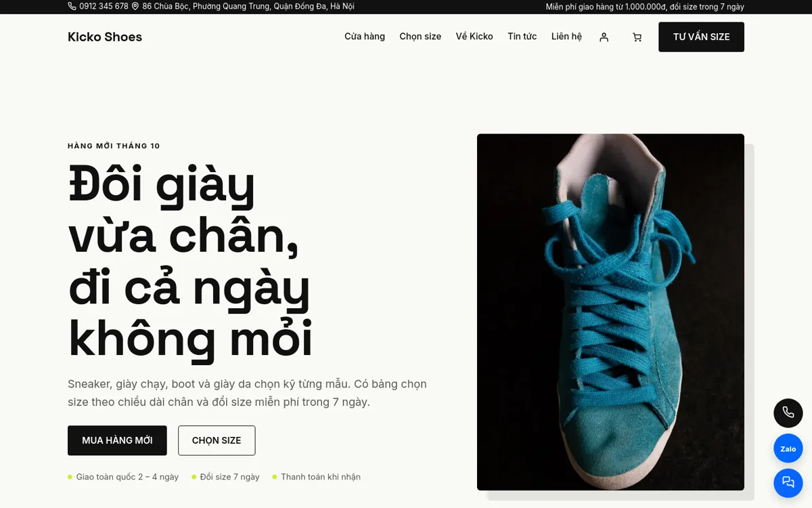The image size is (812, 508).
Task: Click the blue sneaker hero image
Action: coord(610,312)
